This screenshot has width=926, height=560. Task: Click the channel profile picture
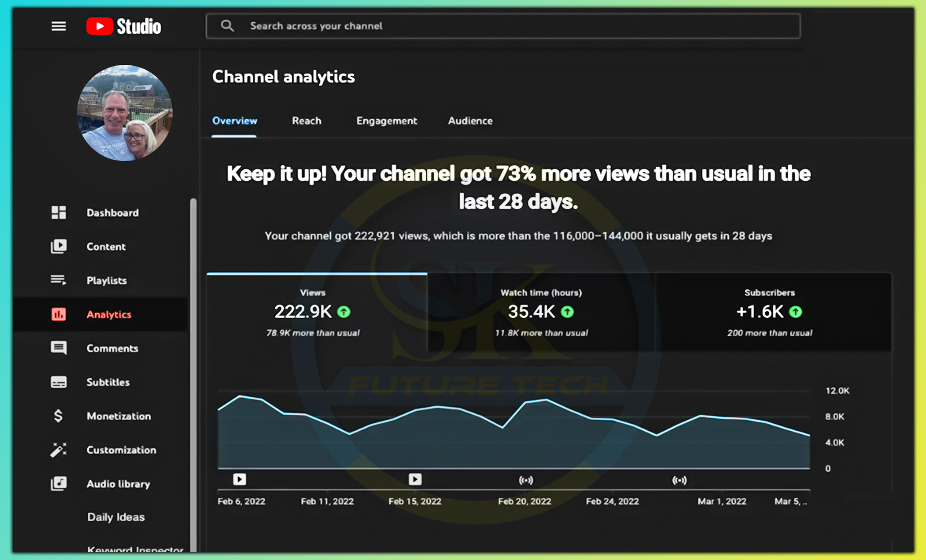tap(125, 113)
